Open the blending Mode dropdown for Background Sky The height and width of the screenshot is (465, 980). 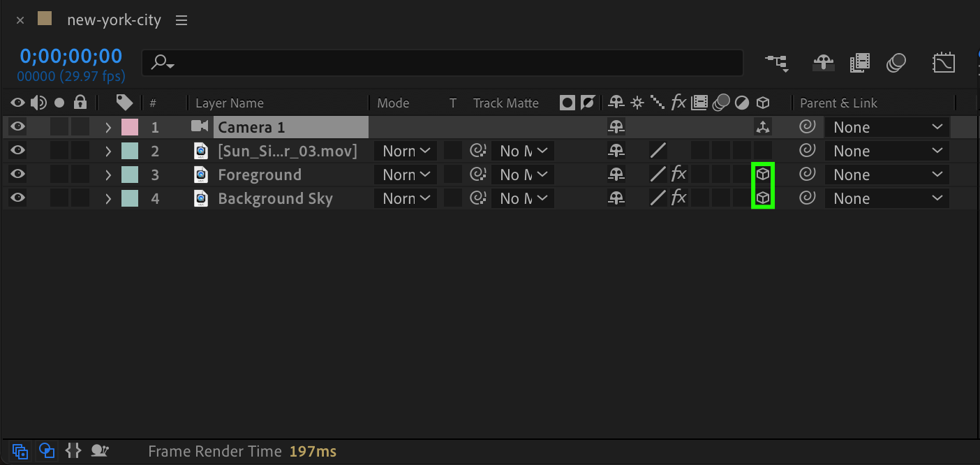(406, 198)
